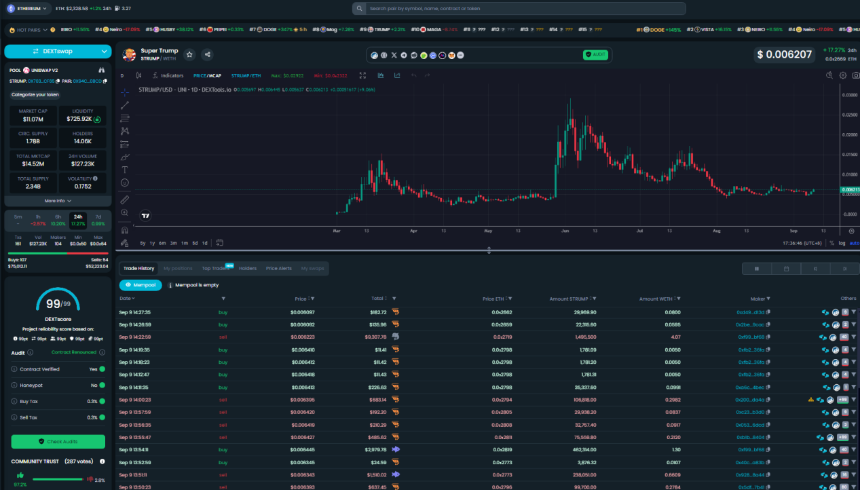Click chart timezone clock icon on axis

851,231
